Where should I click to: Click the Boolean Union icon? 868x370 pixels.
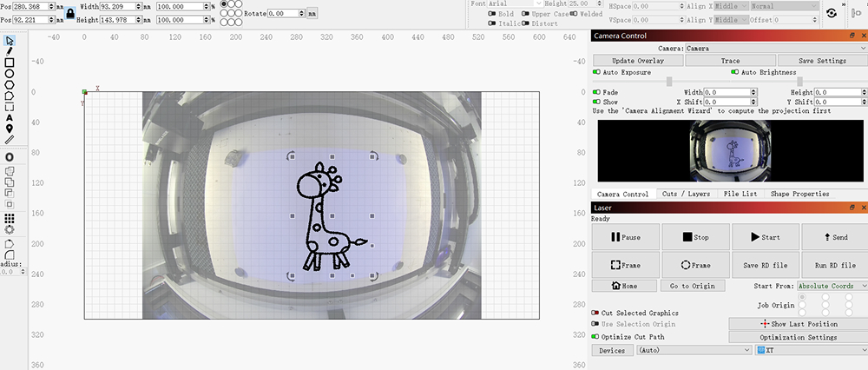click(10, 182)
